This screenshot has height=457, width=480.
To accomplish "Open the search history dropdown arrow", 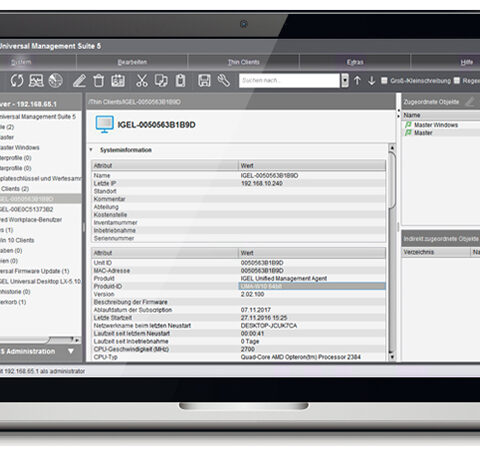I will (345, 81).
